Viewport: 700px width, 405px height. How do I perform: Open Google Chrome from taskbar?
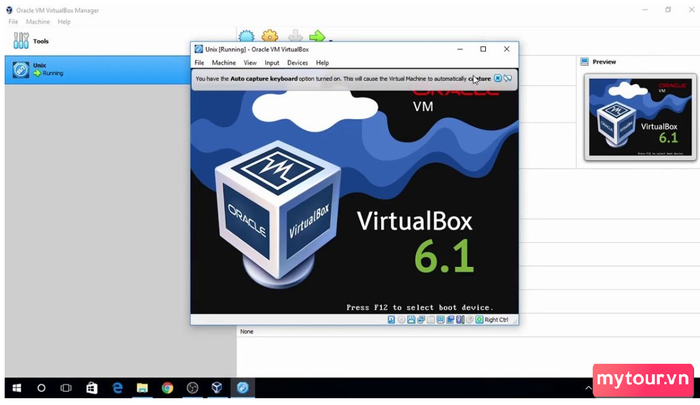click(x=167, y=388)
